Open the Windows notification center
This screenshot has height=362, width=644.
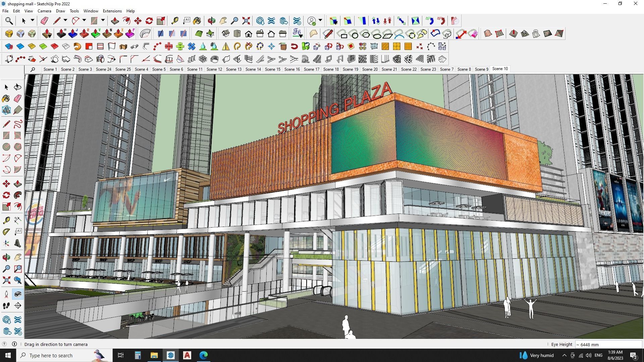[634, 355]
